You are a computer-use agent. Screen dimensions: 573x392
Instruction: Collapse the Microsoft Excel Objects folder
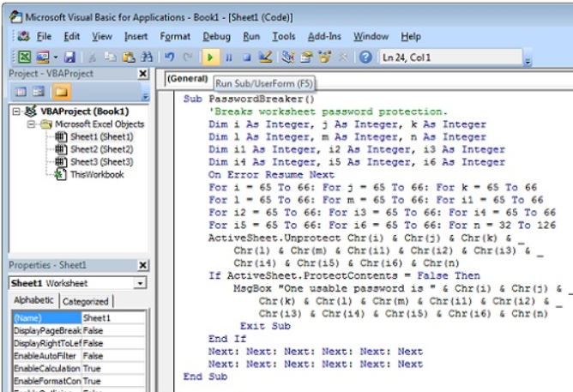31,124
